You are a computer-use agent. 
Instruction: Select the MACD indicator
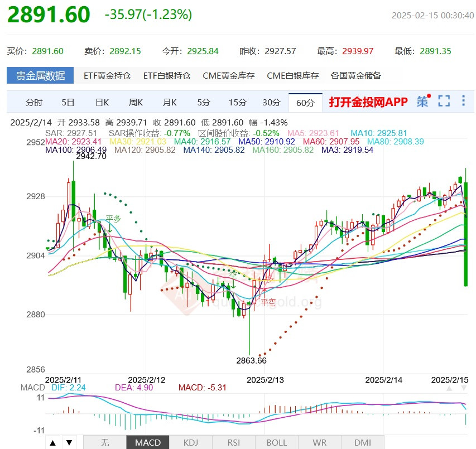click(148, 443)
